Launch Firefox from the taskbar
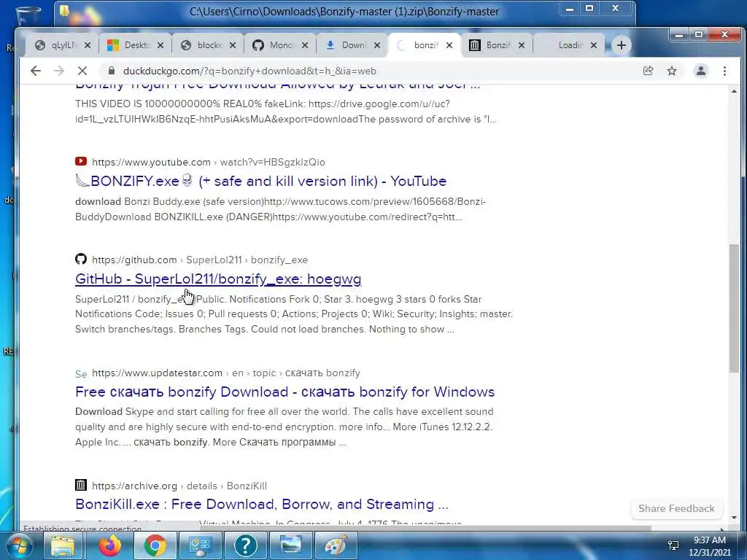 pyautogui.click(x=110, y=545)
